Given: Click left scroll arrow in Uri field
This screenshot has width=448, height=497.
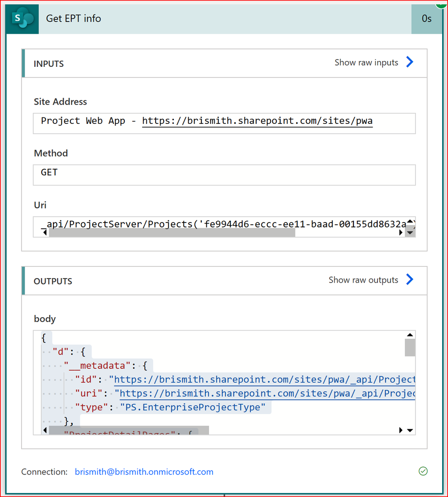Looking at the screenshot, I should (x=45, y=233).
